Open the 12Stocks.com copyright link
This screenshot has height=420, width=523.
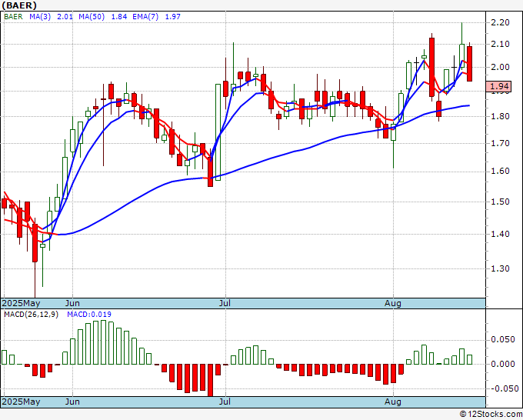point(491,415)
